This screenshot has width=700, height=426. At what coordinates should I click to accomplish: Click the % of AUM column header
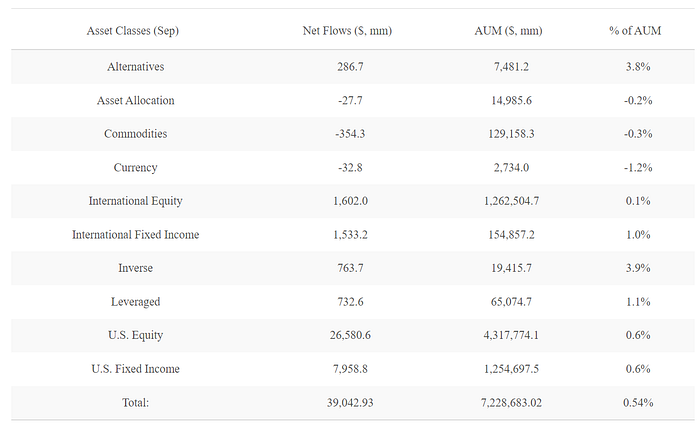(x=635, y=31)
